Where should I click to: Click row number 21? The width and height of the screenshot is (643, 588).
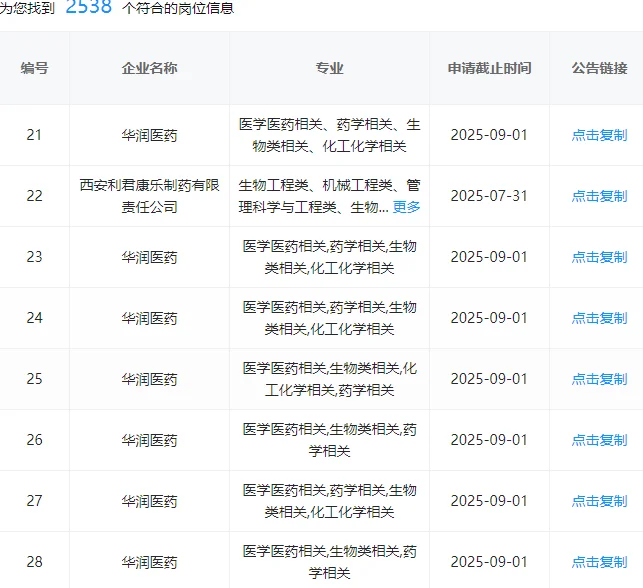pos(34,135)
